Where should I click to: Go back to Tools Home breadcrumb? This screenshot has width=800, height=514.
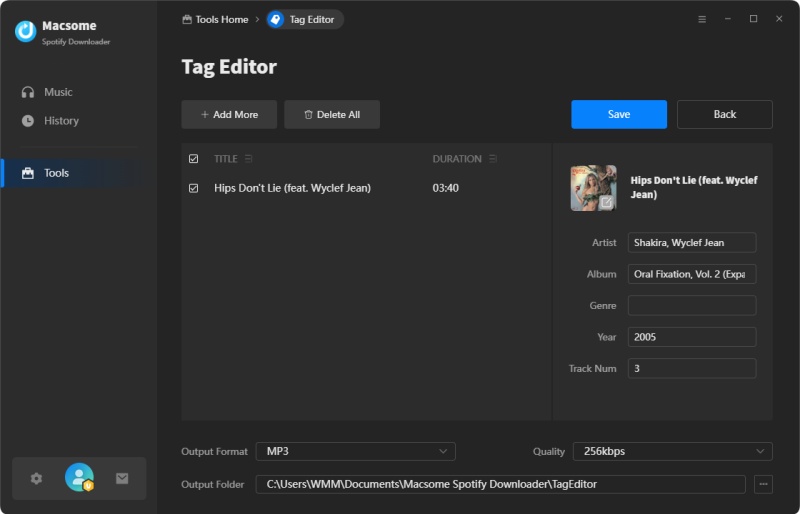click(x=215, y=19)
